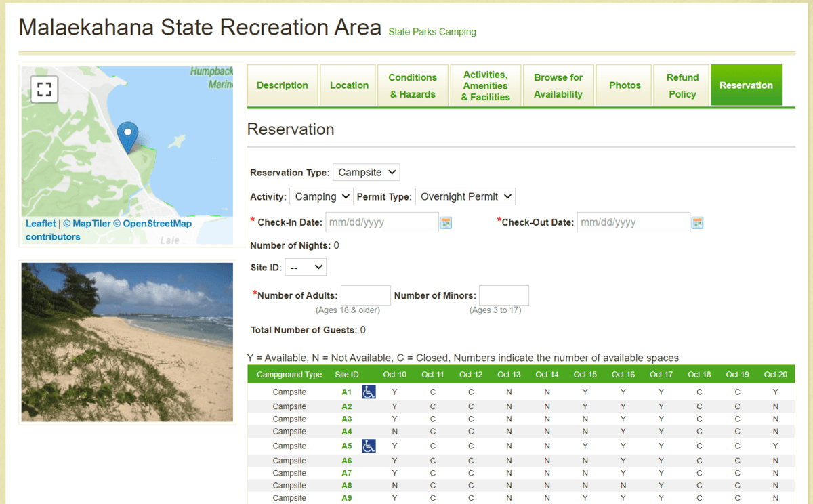Open the Check-Out Date calendar picker icon

coord(697,222)
